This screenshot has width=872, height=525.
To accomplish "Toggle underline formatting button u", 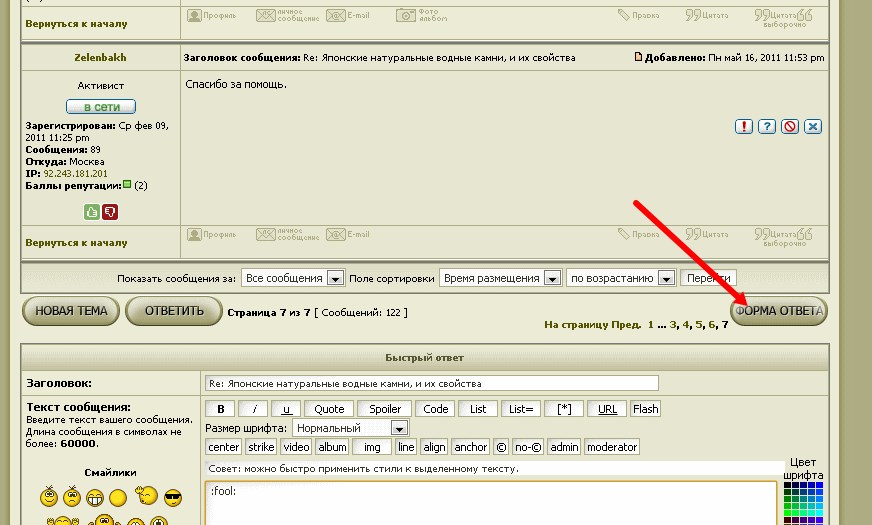I will click(287, 409).
